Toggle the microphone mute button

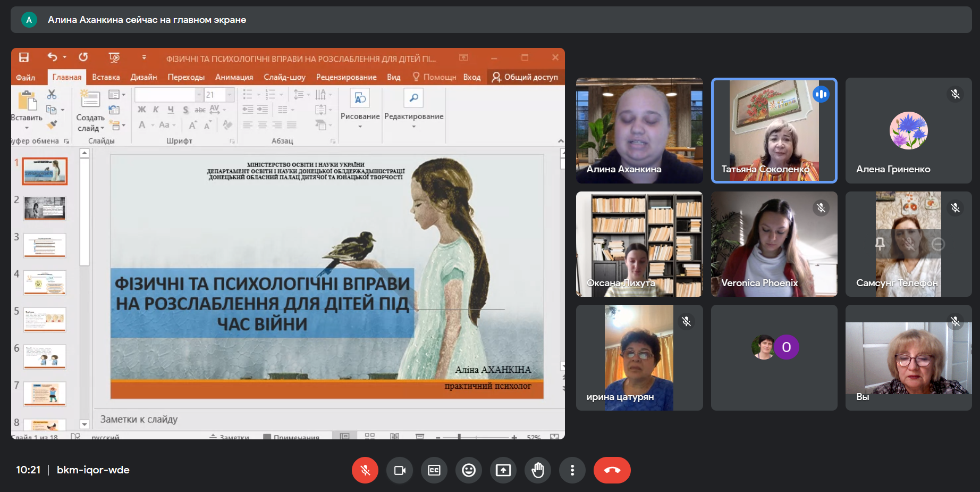point(365,470)
